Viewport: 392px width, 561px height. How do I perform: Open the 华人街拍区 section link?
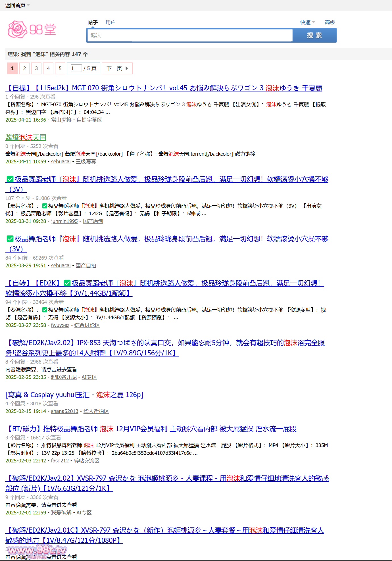[x=96, y=411]
